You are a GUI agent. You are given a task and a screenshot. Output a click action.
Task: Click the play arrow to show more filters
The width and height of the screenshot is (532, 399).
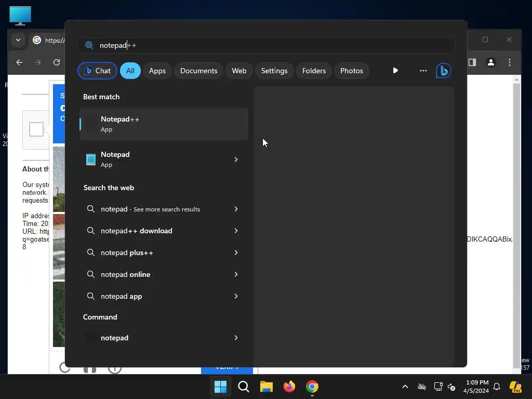click(395, 71)
